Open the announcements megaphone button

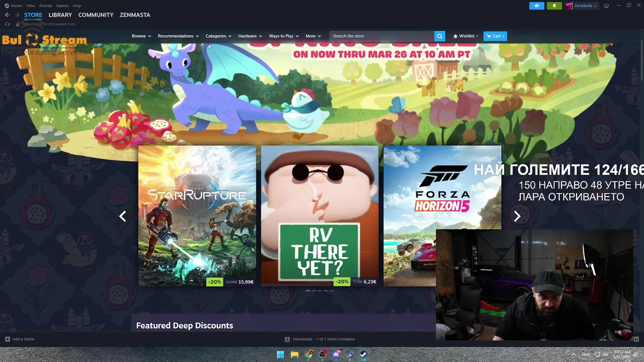pyautogui.click(x=537, y=6)
